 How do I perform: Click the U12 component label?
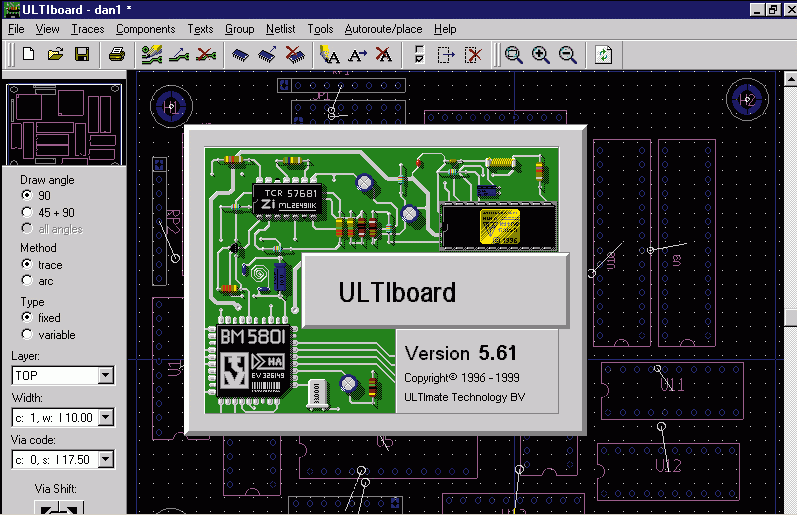click(668, 465)
